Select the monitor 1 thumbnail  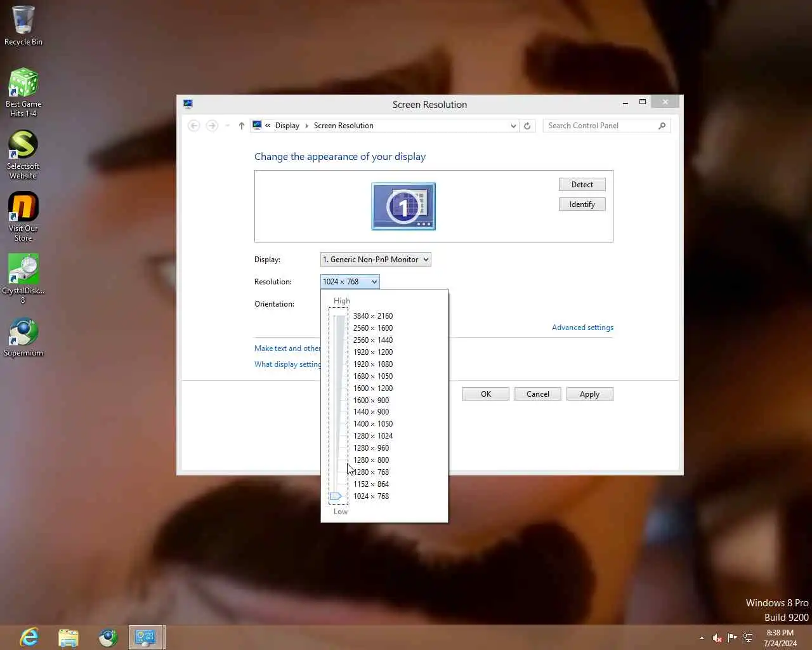coord(403,206)
